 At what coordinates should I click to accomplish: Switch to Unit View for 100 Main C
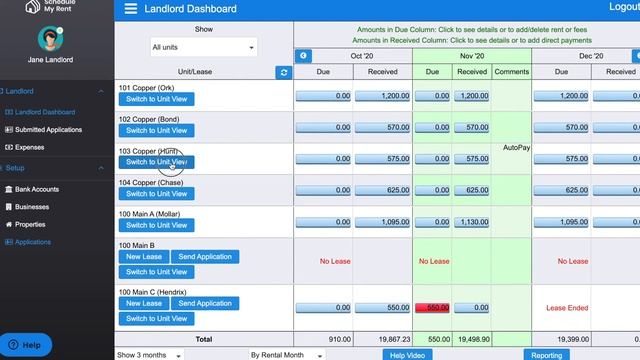click(x=156, y=318)
